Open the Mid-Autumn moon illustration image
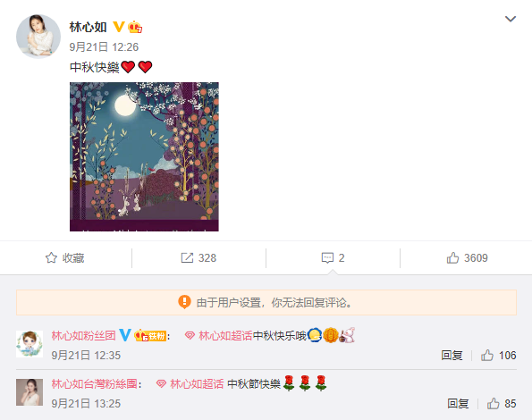Screen dimensions: 532x420 144,156
